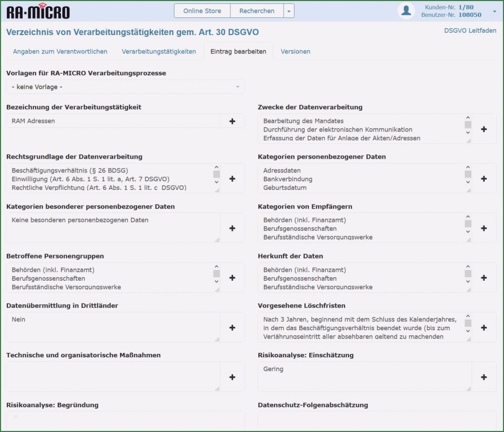
Task: Switch to the Versionen tab
Action: click(295, 51)
